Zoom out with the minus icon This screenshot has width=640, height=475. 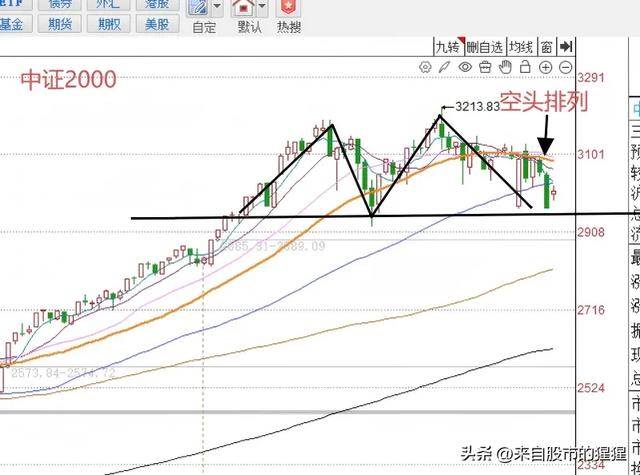[x=565, y=67]
